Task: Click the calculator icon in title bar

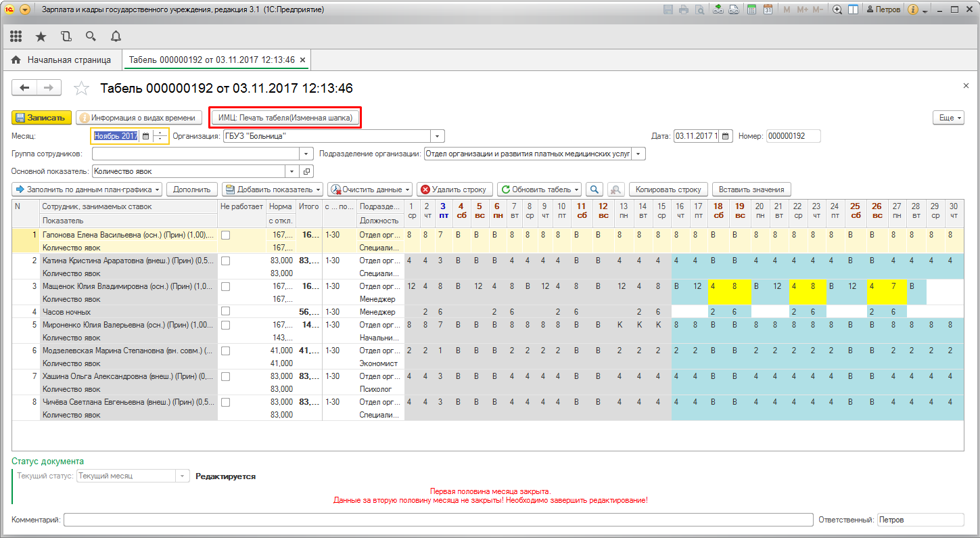Action: (x=751, y=9)
